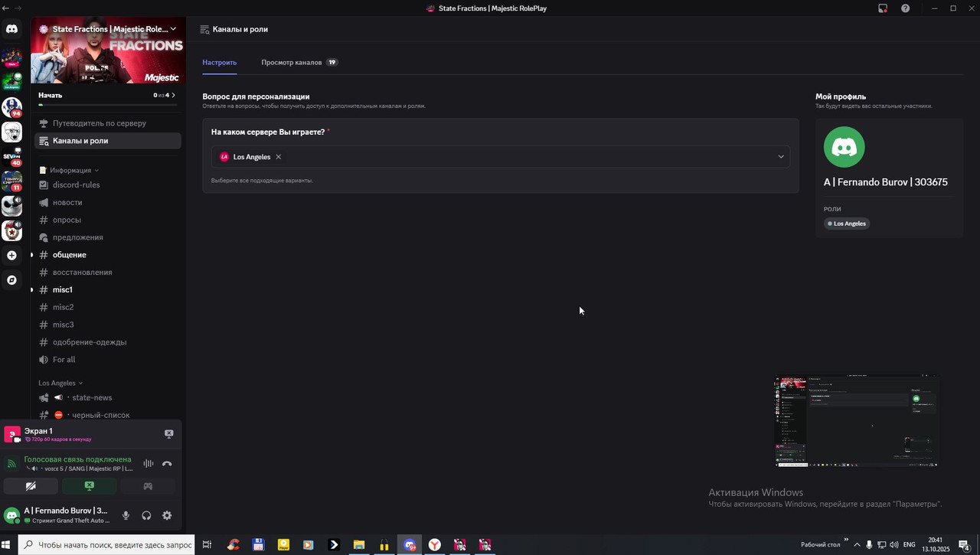Open общение channel
Image resolution: width=980 pixels, height=555 pixels.
pos(107,255)
